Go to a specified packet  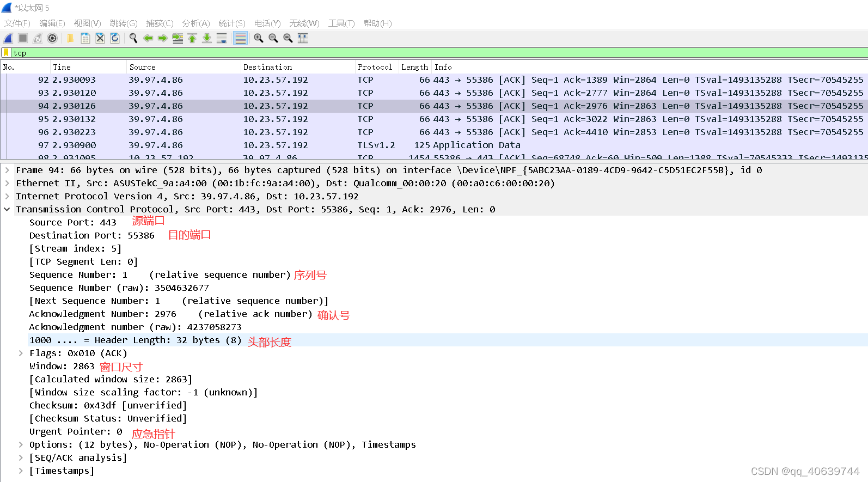tap(178, 38)
